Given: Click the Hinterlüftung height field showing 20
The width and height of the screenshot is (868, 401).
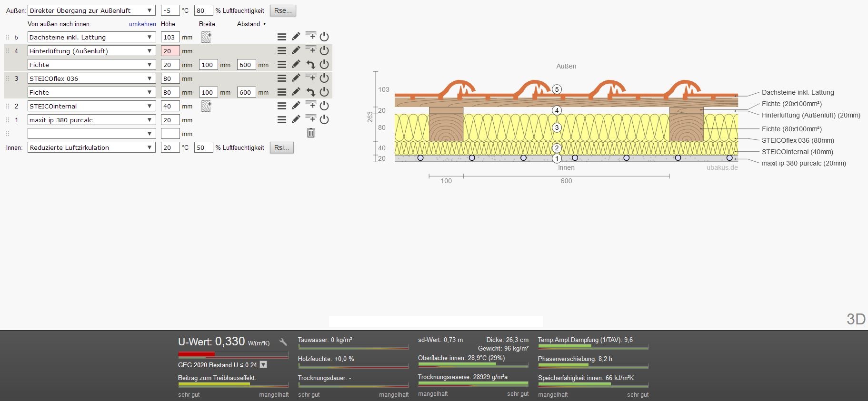Looking at the screenshot, I should [170, 51].
